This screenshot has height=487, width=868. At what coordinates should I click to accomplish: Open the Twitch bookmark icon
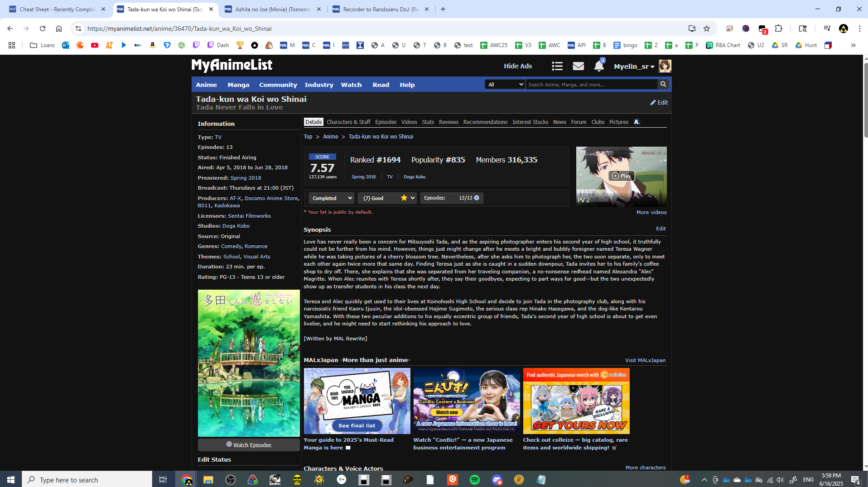pos(196,45)
